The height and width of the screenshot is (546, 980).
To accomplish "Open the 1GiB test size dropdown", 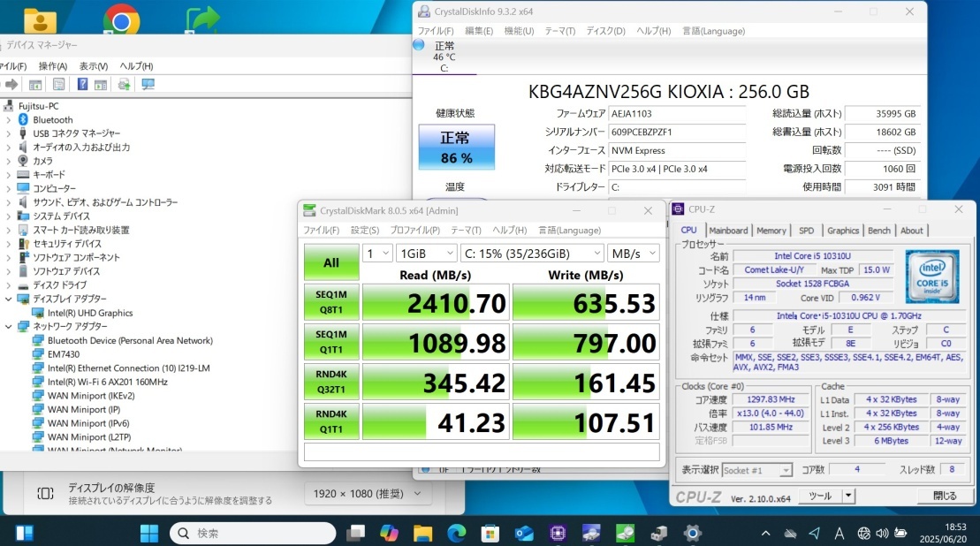I will (426, 253).
